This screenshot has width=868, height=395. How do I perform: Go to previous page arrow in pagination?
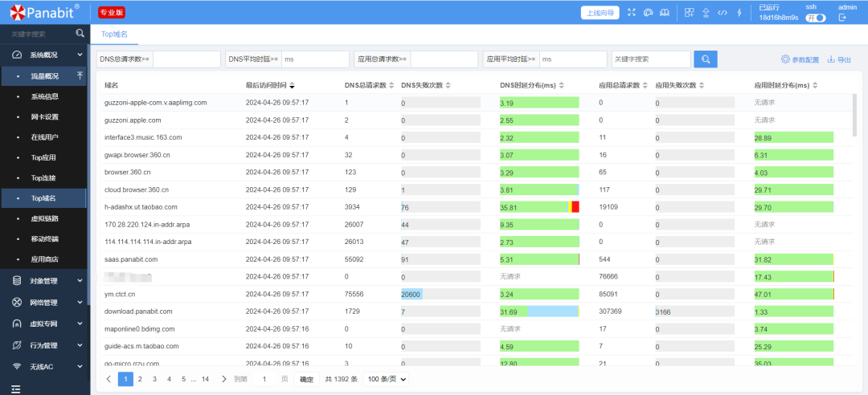tap(108, 379)
